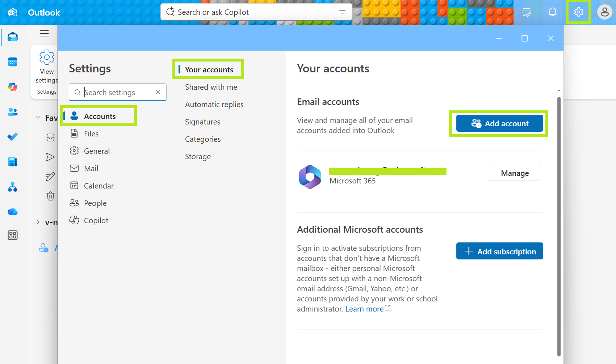Open the People app in left rail

13,112
